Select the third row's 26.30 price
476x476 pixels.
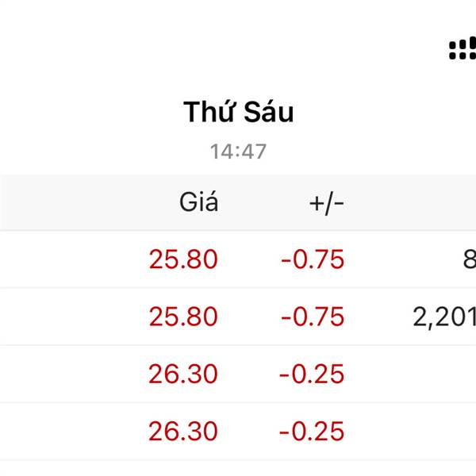point(183,374)
